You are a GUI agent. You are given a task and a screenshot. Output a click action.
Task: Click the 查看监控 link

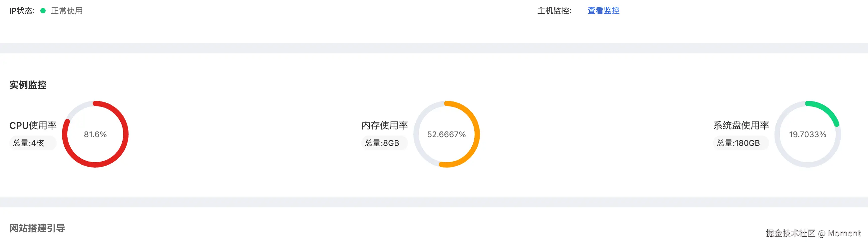603,11
